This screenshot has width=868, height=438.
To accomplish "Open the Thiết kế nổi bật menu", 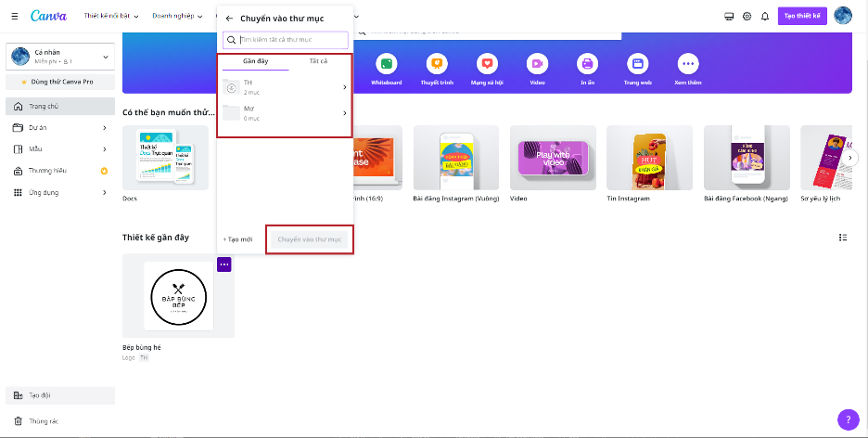I will tap(113, 17).
